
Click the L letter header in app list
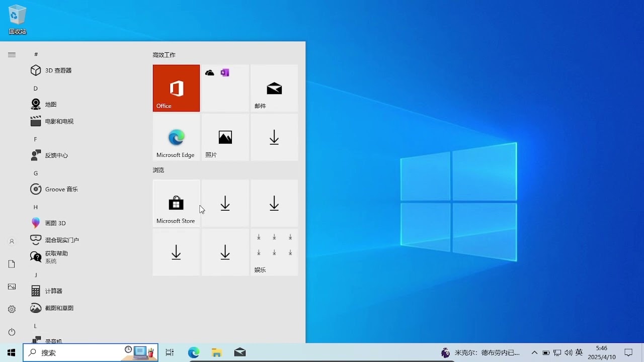(36, 326)
